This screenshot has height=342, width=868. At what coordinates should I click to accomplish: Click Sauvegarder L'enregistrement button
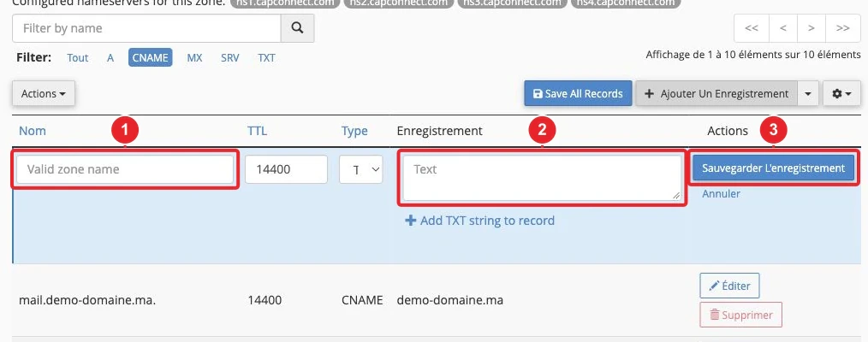pyautogui.click(x=773, y=168)
